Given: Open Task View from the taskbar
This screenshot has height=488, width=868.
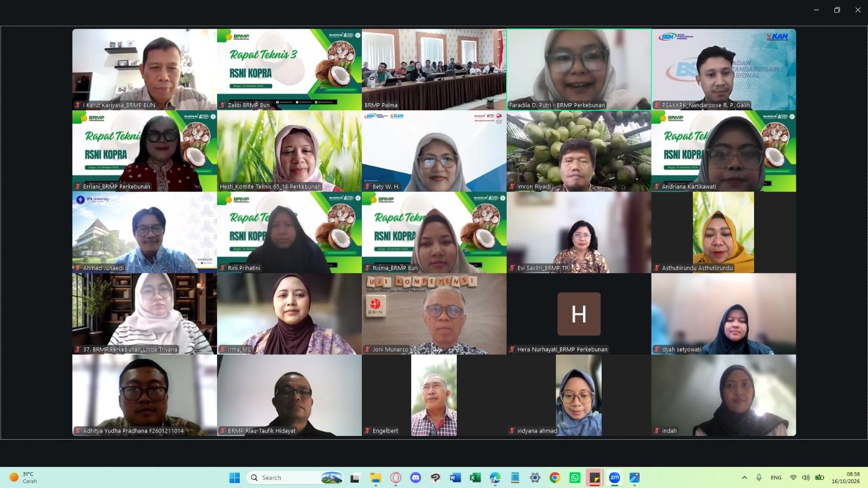Looking at the screenshot, I should [x=355, y=478].
